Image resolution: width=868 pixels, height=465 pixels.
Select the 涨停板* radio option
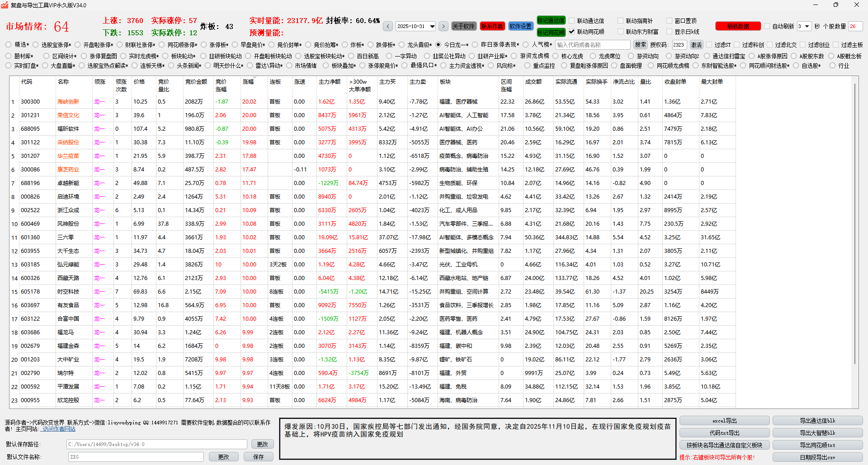[x=204, y=45]
